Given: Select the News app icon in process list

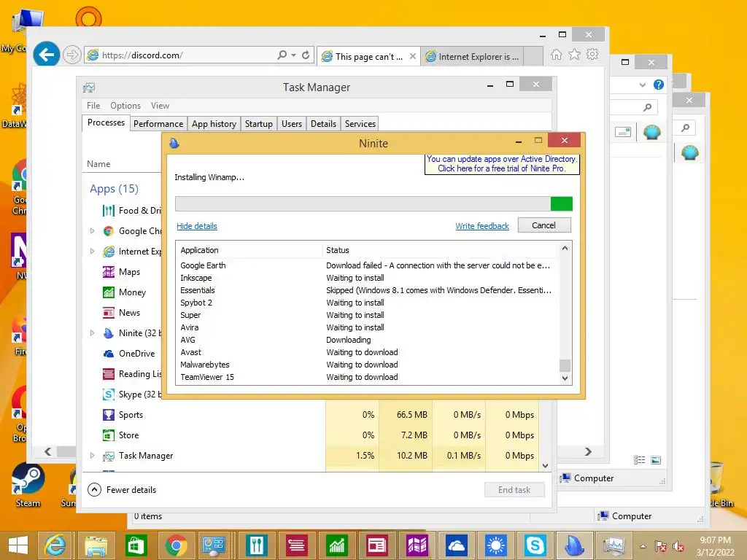Looking at the screenshot, I should point(109,313).
